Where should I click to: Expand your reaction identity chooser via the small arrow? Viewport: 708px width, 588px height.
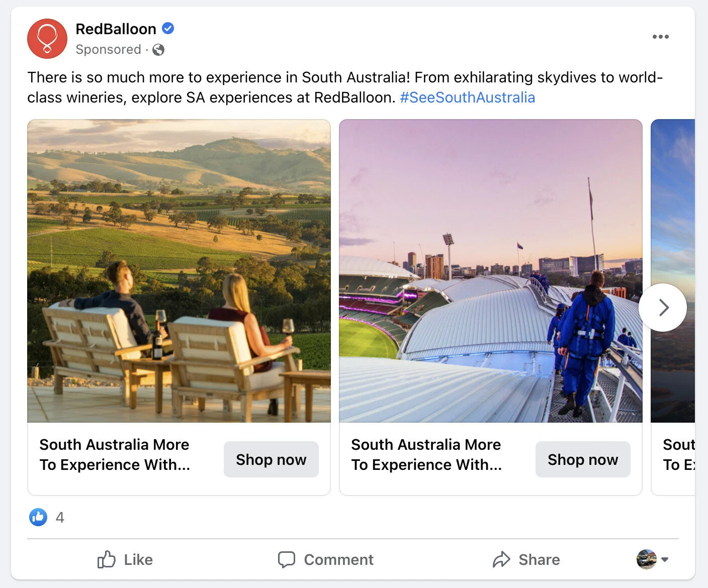pyautogui.click(x=666, y=560)
